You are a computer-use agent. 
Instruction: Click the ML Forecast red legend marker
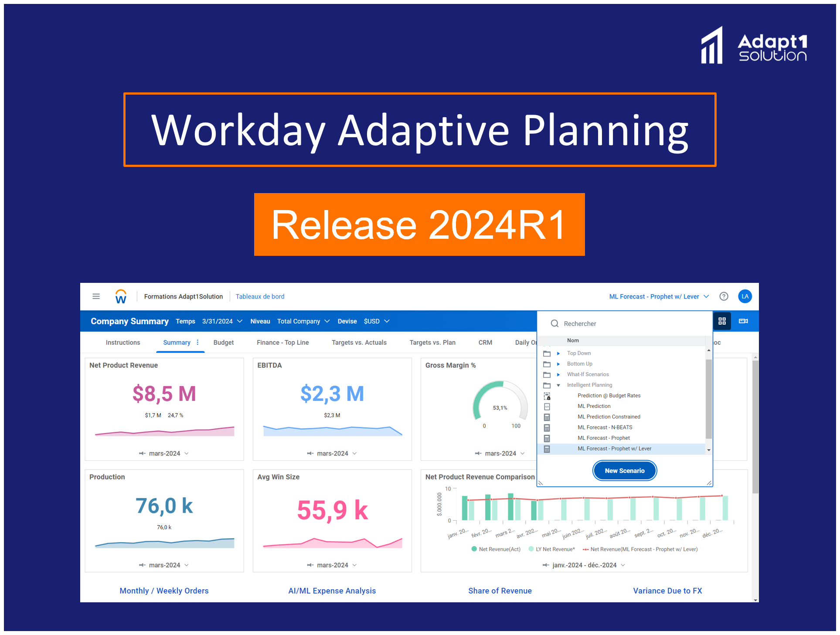(585, 549)
